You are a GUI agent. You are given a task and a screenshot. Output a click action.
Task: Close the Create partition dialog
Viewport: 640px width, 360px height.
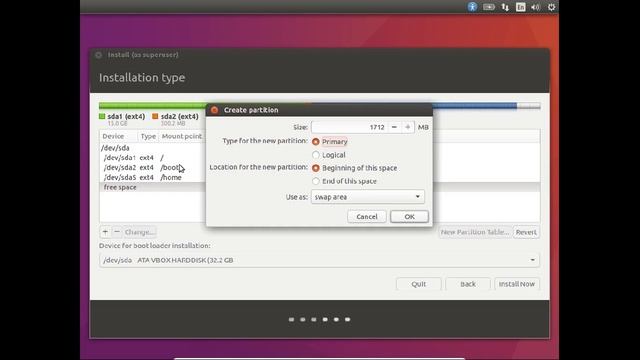[215, 110]
